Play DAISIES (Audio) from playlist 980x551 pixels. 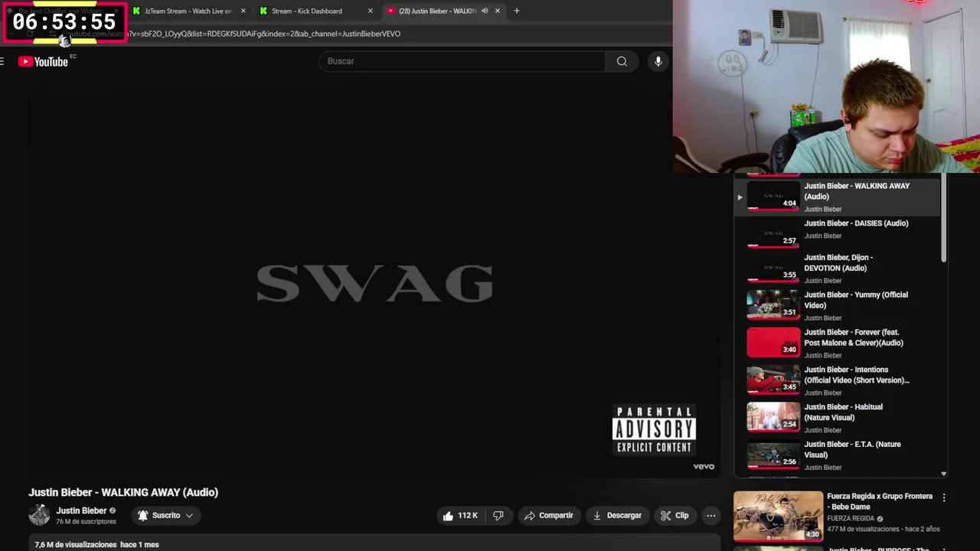click(838, 234)
